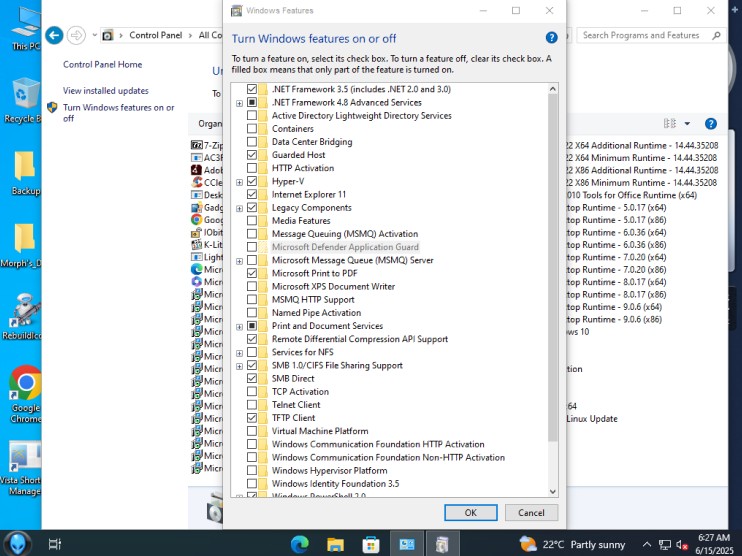The image size is (742, 556).
Task: Select Microsoft XPS Document Writer row
Action: tap(333, 286)
